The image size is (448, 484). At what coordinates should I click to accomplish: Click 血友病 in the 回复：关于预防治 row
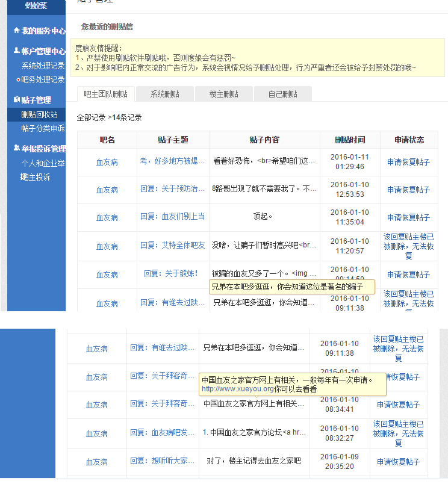(107, 190)
